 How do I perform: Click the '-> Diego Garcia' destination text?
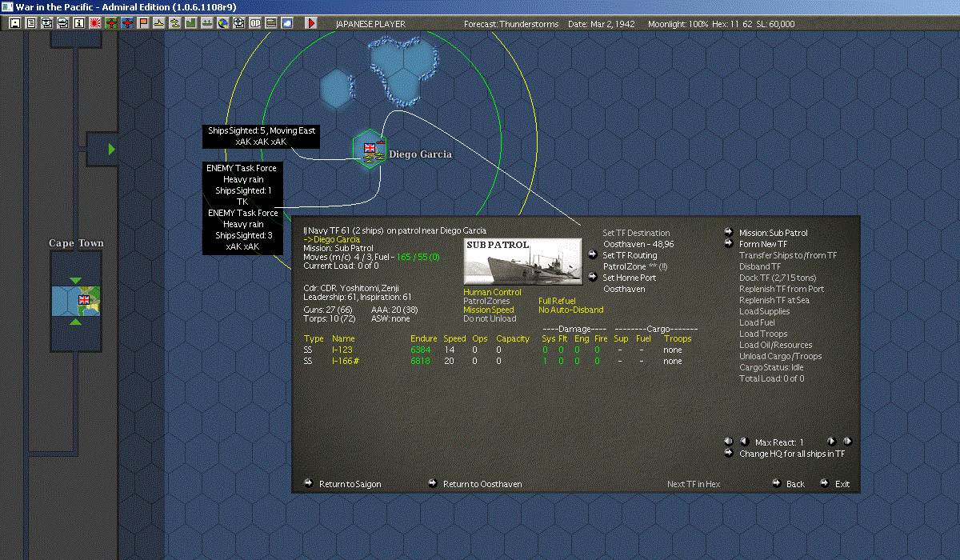331,239
